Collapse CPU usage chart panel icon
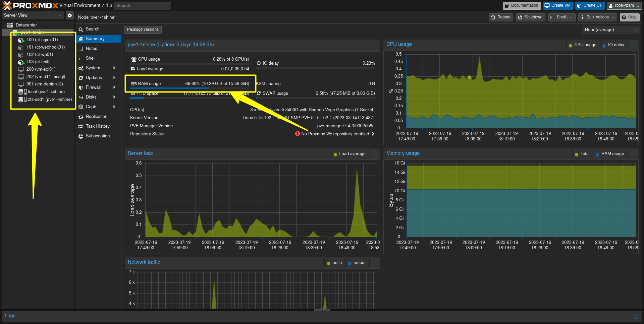The width and height of the screenshot is (644, 324). (x=633, y=45)
